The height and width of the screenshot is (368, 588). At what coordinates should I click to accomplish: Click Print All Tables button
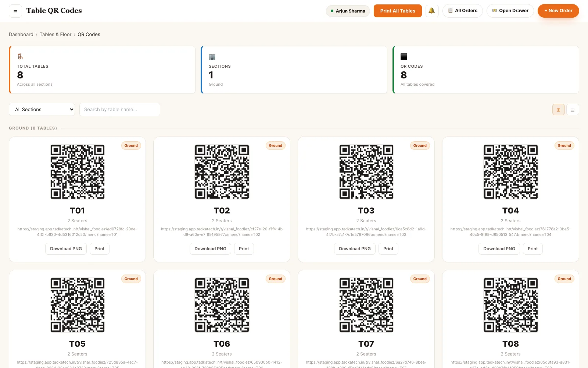coord(398,11)
